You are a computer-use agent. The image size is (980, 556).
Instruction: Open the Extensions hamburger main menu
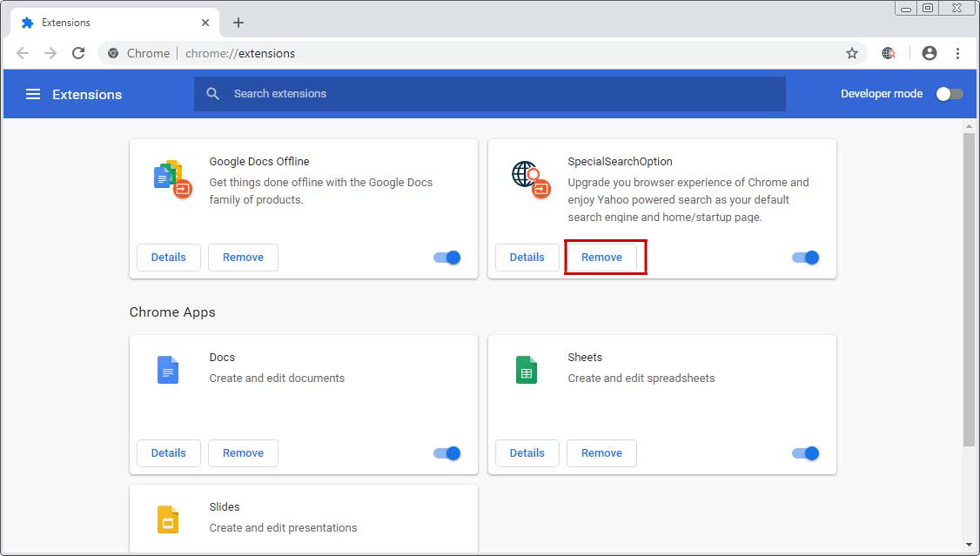tap(32, 94)
